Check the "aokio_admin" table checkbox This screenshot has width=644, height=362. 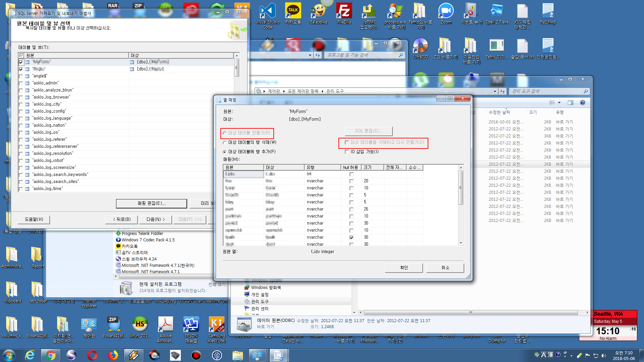click(21, 83)
